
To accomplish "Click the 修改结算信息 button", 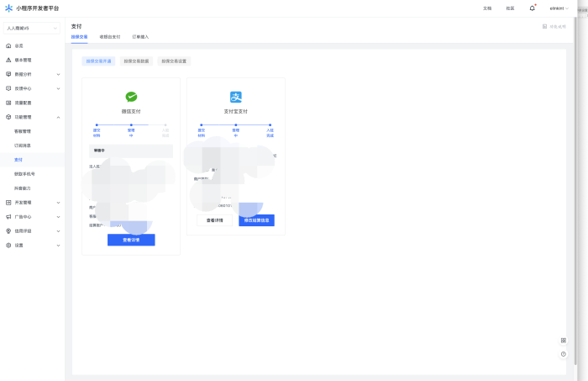I will click(x=256, y=220).
